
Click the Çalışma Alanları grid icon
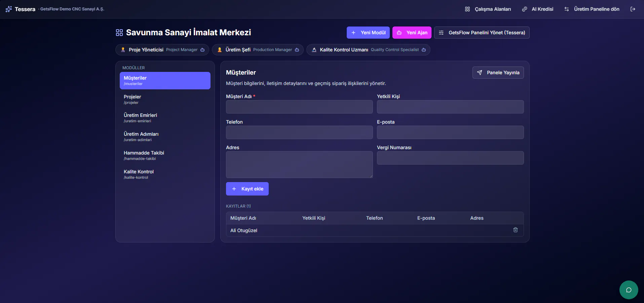[467, 9]
